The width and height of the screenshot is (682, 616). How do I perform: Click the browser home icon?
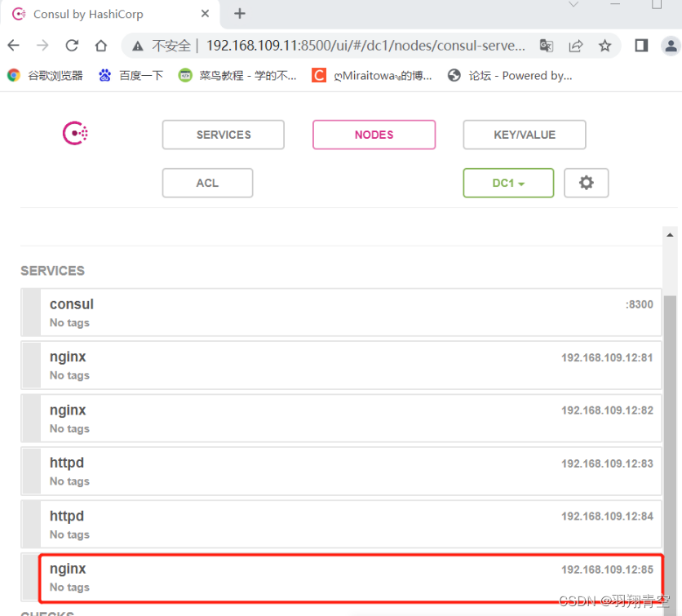point(101,45)
